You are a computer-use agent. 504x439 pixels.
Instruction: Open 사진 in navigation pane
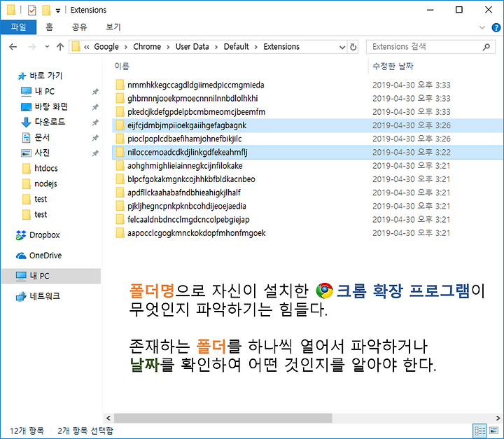click(42, 153)
